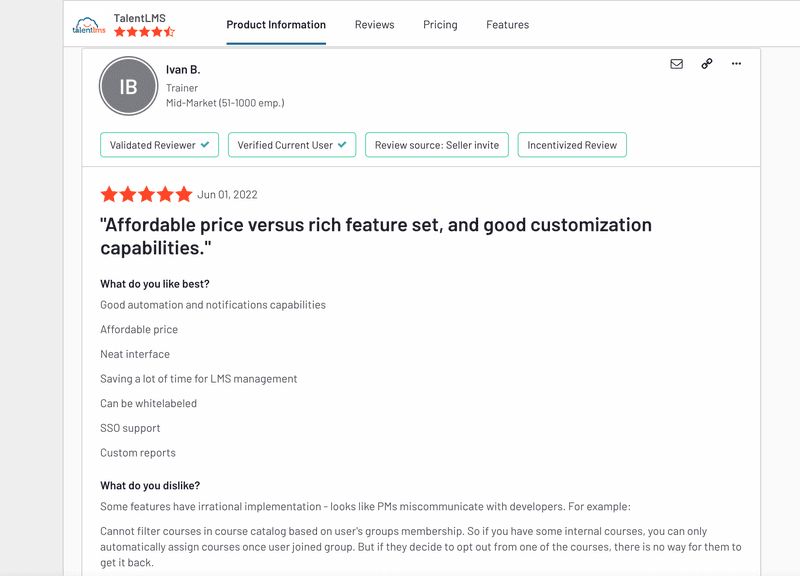Click the Jun 01, 2022 review date
Viewport: 800px width, 576px height.
tap(228, 194)
